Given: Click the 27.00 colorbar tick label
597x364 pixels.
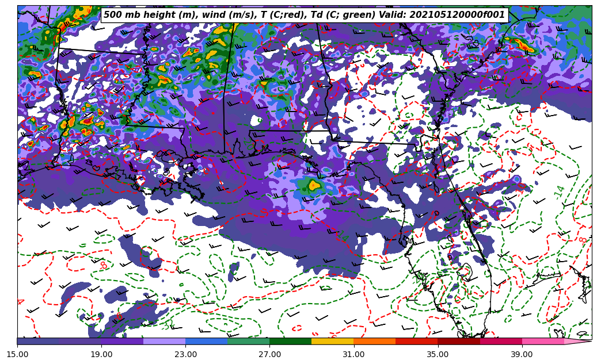Looking at the screenshot, I should [x=269, y=354].
